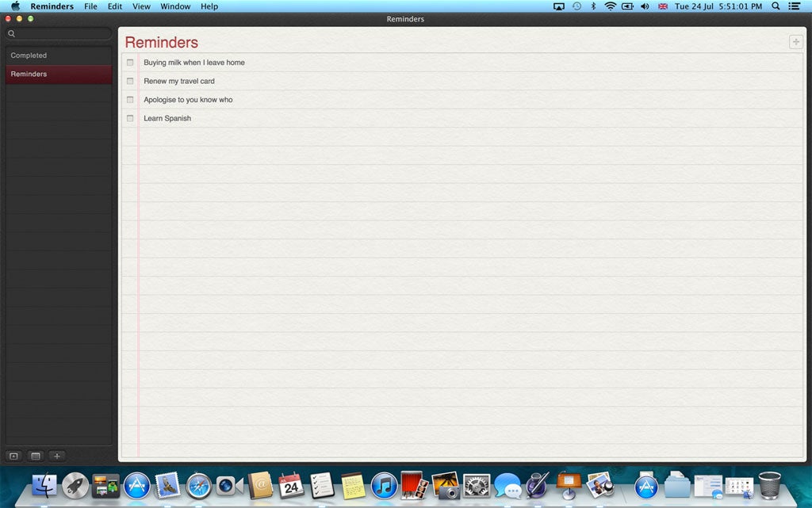
Task: Tick the 'Learn Spanish' checkbox
Action: tap(130, 118)
